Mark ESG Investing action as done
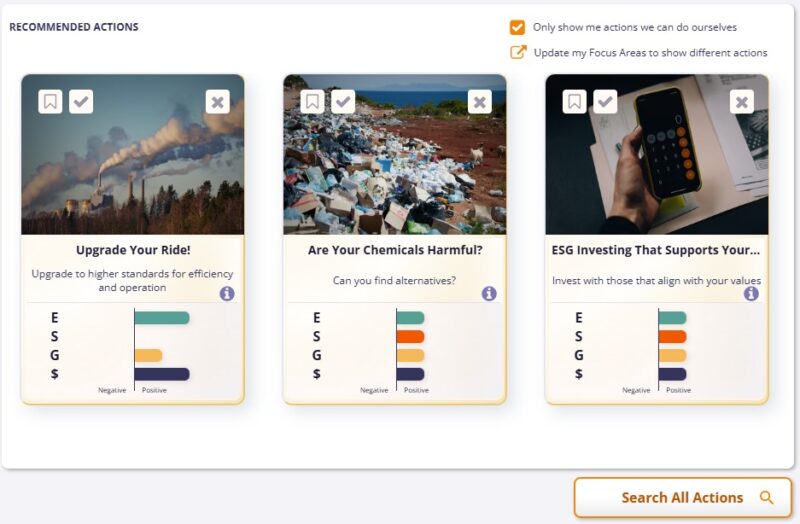The height and width of the screenshot is (524, 800). pyautogui.click(x=605, y=102)
